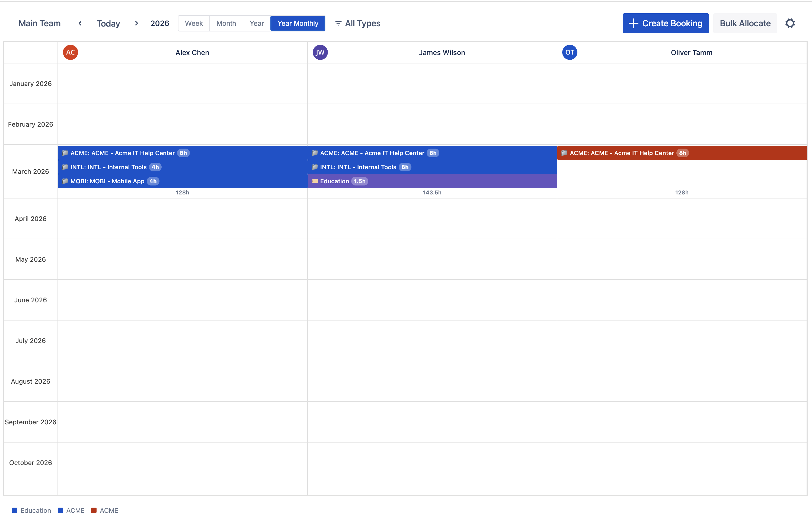Click folder icon on Alex's MOBI booking
Viewport: 812px width, 519px height.
pyautogui.click(x=65, y=181)
